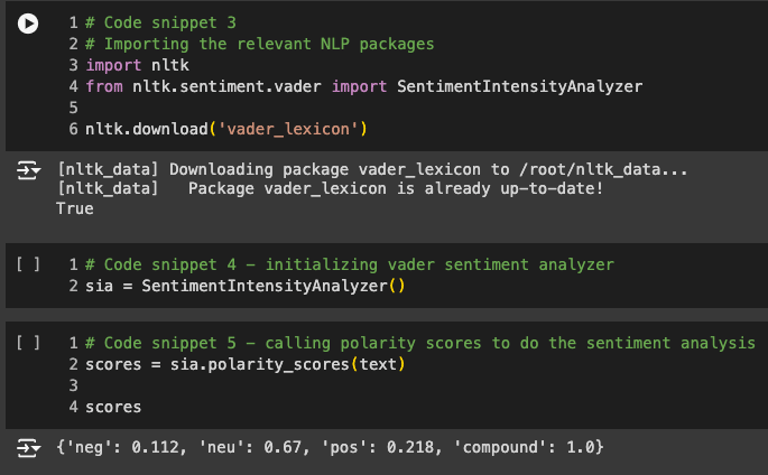The width and height of the screenshot is (768, 475).
Task: Click the polarity scores dictionary output
Action: (330, 446)
